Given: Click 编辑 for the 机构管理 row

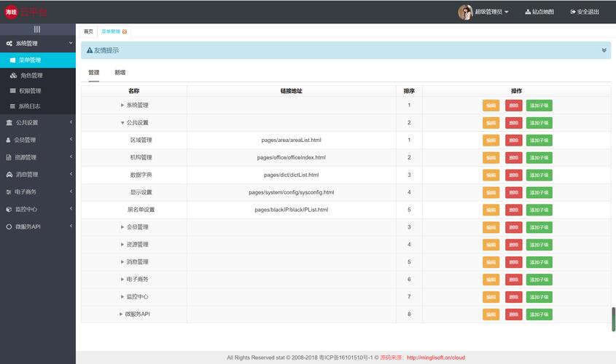Looking at the screenshot, I should coord(491,158).
